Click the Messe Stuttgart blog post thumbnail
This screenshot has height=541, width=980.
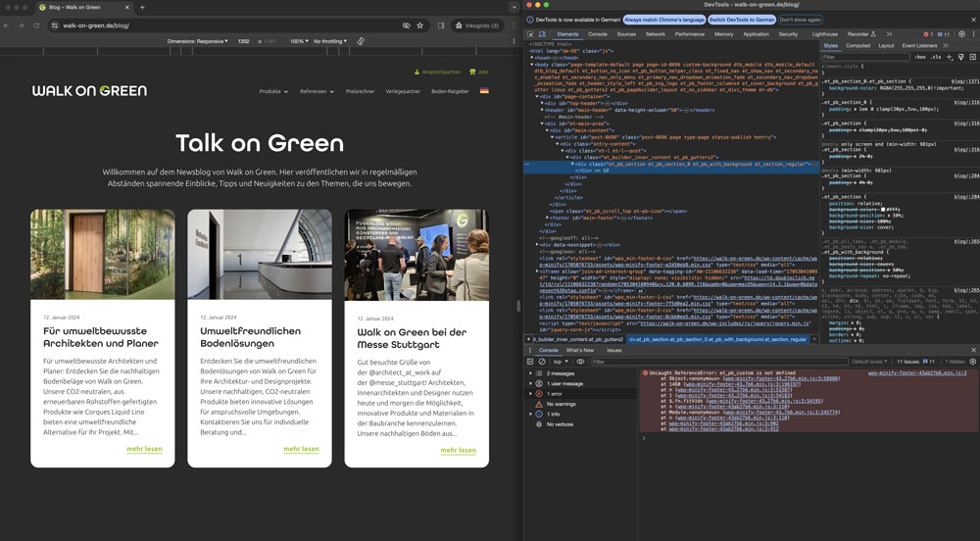(416, 255)
